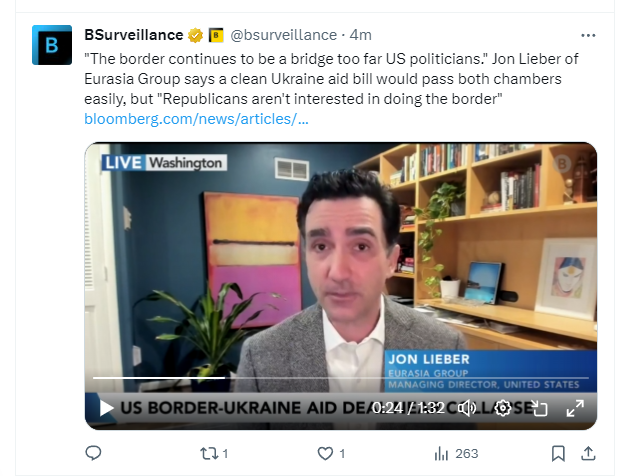Bookmark this tweet
Image resolution: width=617 pixels, height=476 pixels.
(x=558, y=454)
